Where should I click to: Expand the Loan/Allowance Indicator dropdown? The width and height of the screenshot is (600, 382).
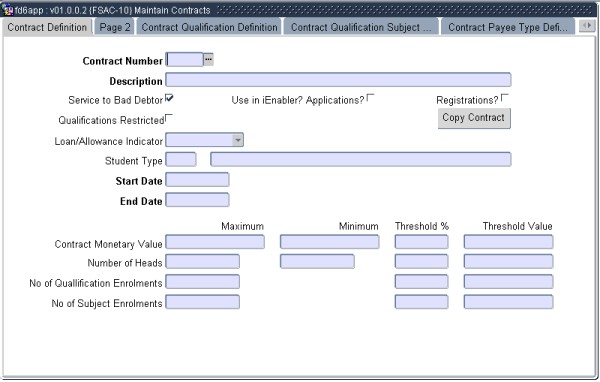238,140
